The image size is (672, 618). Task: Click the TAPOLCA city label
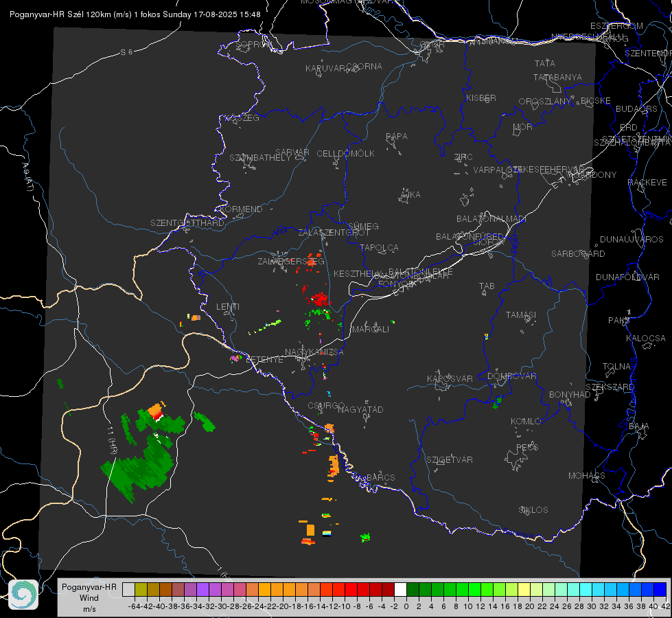[379, 247]
